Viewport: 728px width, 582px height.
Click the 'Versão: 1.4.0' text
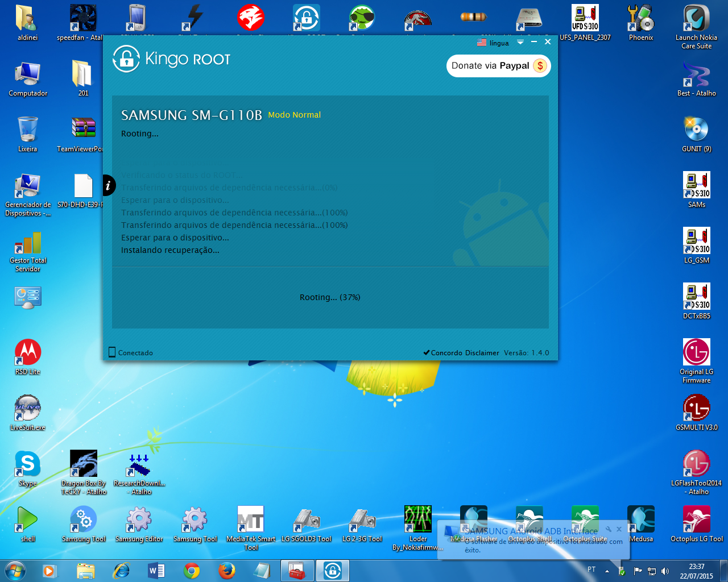(x=527, y=353)
